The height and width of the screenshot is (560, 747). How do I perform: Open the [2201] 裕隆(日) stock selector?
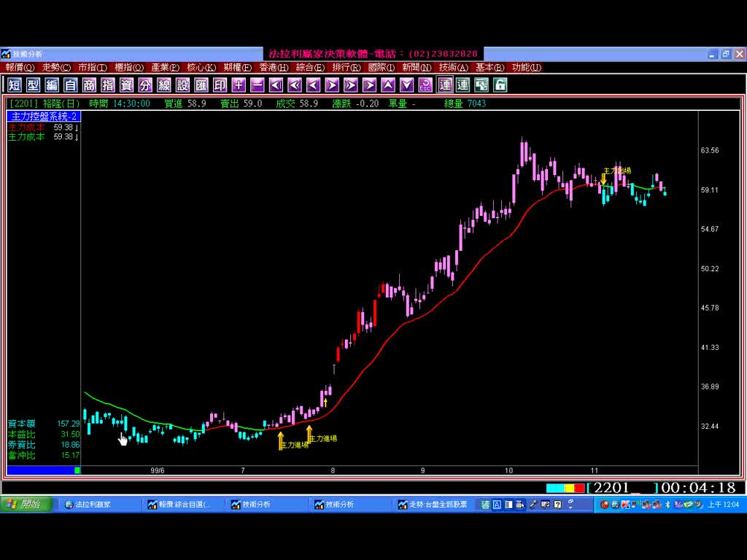point(44,104)
